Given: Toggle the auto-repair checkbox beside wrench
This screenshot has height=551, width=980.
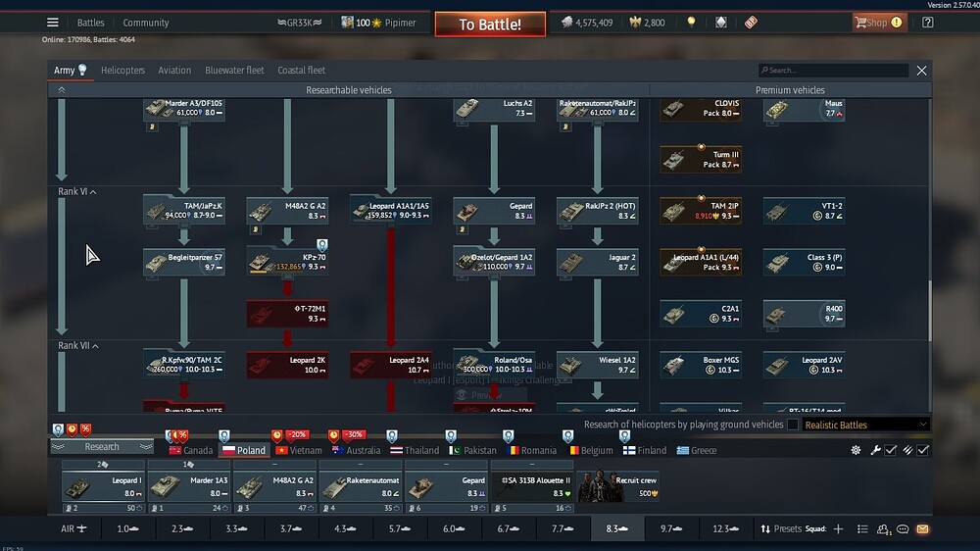Looking at the screenshot, I should click(x=891, y=450).
